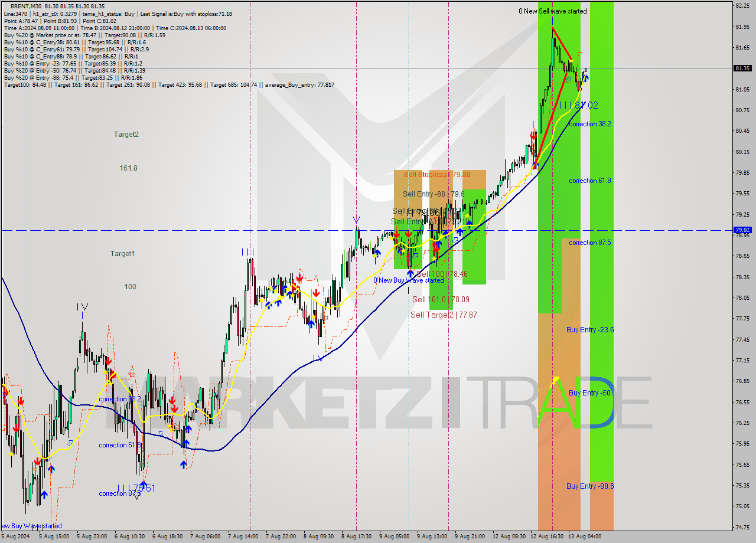This screenshot has width=756, height=543.
Task: Click the blue 79.02 price tag on the axis
Action: (742, 230)
